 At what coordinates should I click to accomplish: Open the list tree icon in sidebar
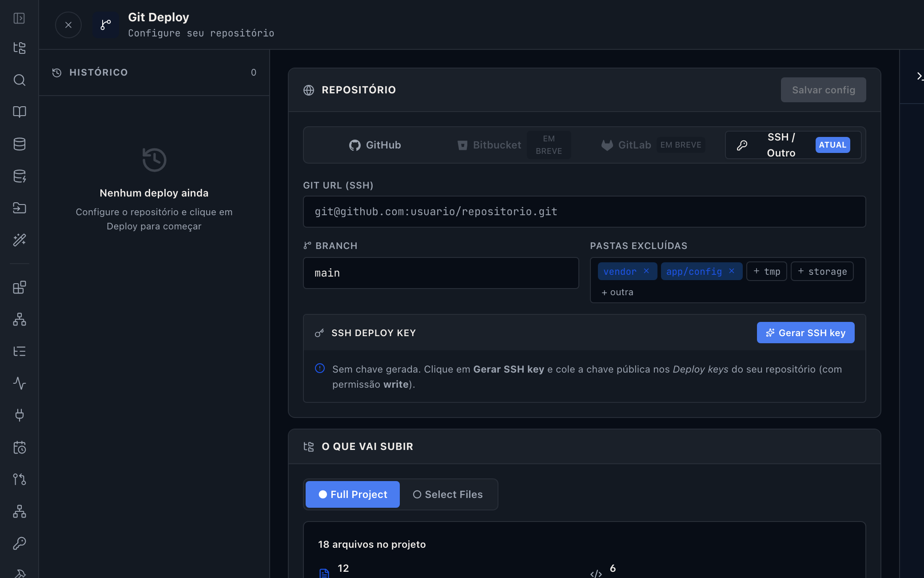(x=19, y=351)
